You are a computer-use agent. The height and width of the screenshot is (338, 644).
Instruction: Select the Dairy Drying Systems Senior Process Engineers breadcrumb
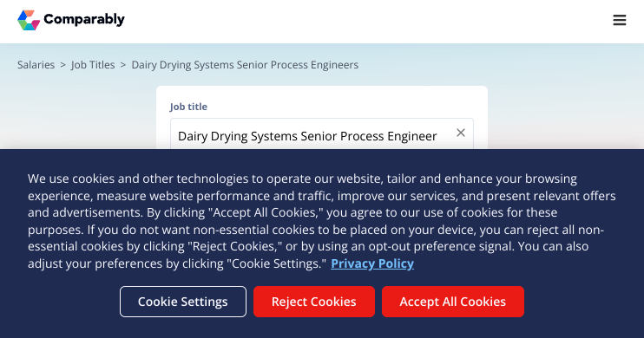coord(245,65)
